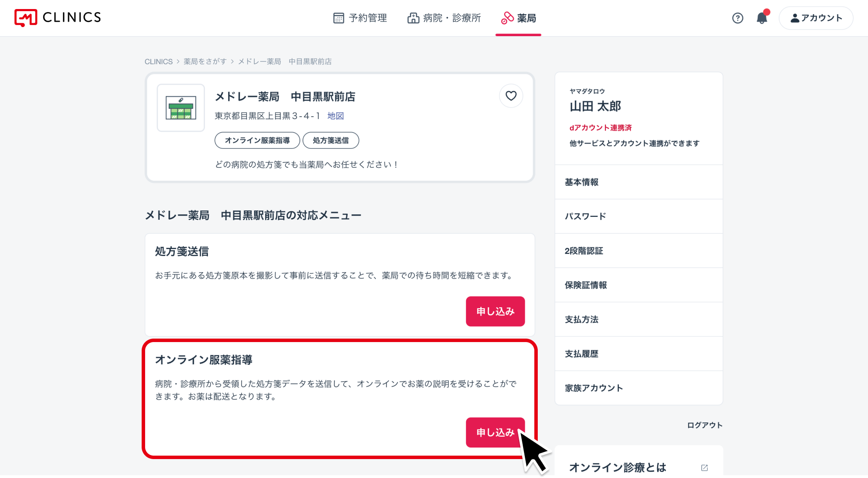The image size is (868, 478).
Task: Click the pharmacy building thumbnail
Action: pos(181,108)
